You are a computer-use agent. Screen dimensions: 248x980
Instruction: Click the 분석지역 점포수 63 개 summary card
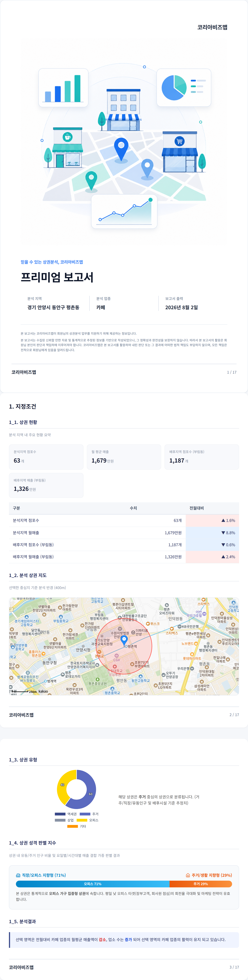(46, 457)
